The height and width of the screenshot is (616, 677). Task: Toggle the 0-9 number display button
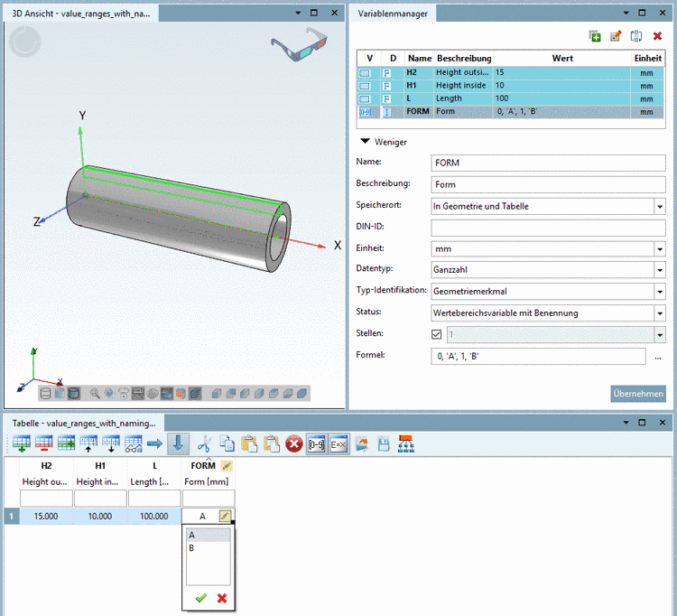click(x=316, y=443)
